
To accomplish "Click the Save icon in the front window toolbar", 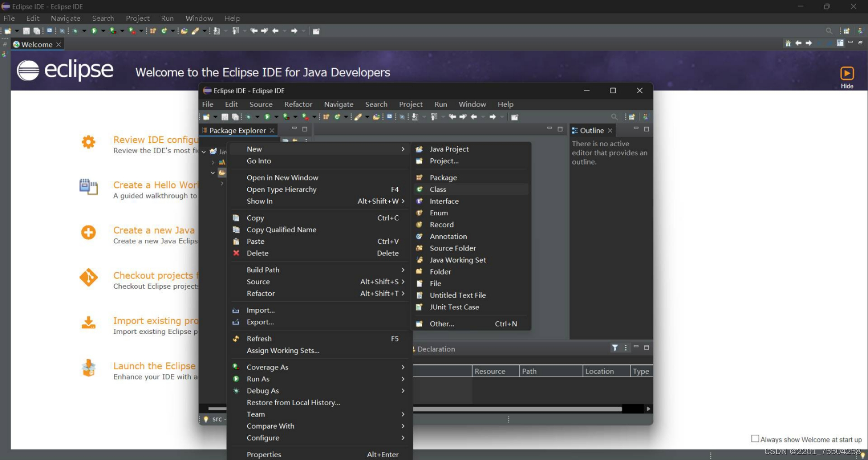I will click(x=225, y=117).
